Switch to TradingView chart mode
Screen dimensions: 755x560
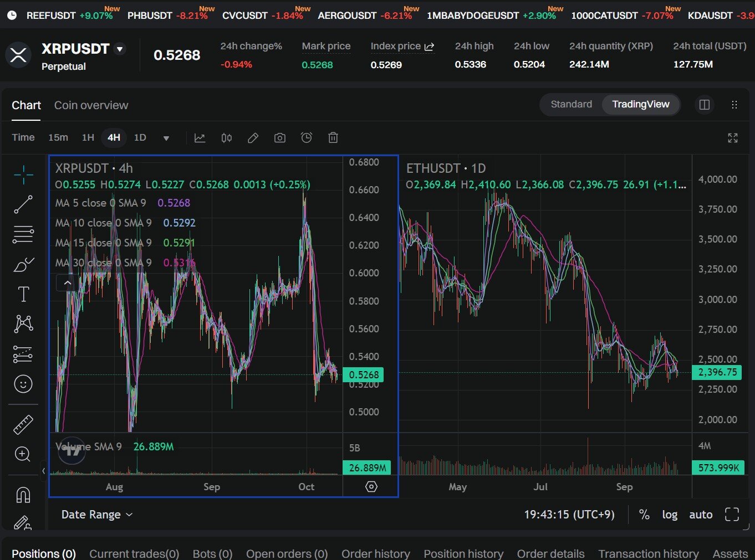[x=641, y=104]
